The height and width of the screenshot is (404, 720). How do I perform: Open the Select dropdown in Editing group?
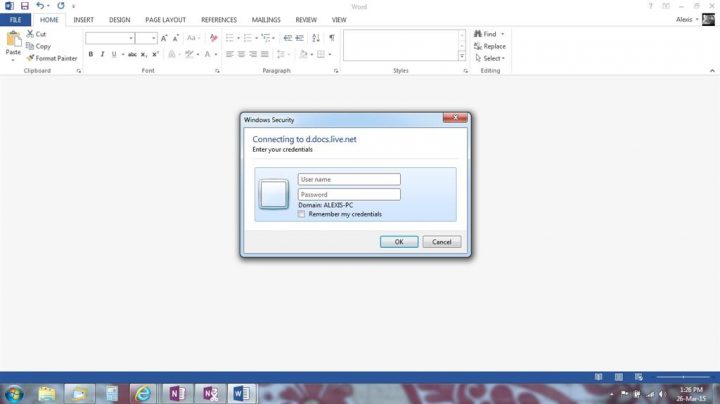pos(492,58)
